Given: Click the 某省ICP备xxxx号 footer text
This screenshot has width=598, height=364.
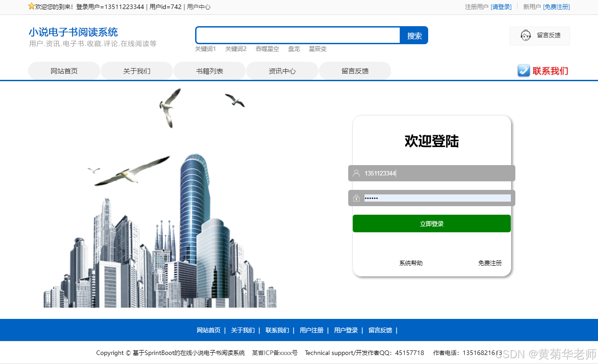Looking at the screenshot, I should [x=275, y=353].
